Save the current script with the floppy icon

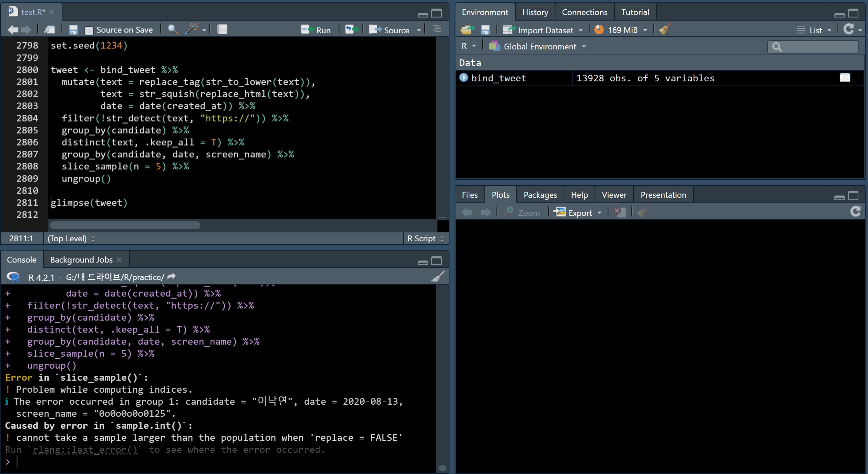pyautogui.click(x=73, y=30)
